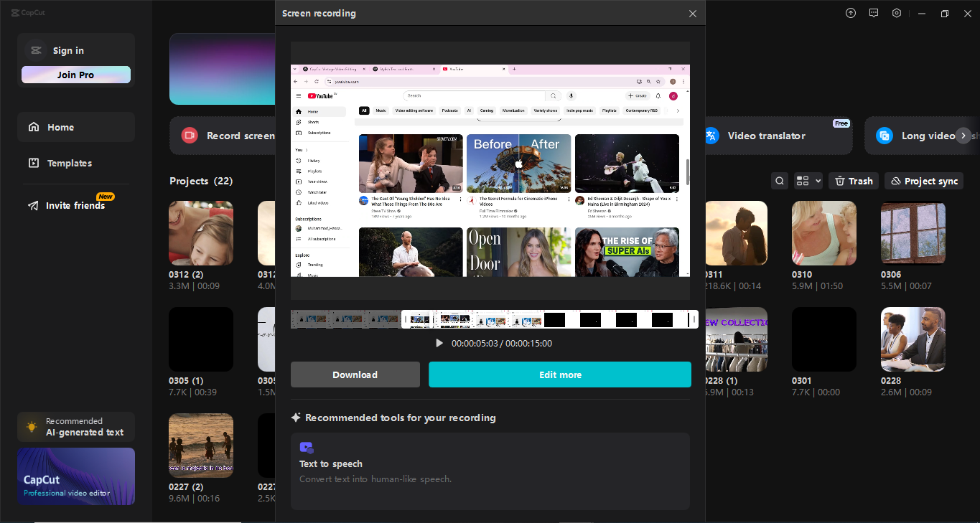
Task: Click a spot on the recording timeline strip
Action: pos(490,319)
